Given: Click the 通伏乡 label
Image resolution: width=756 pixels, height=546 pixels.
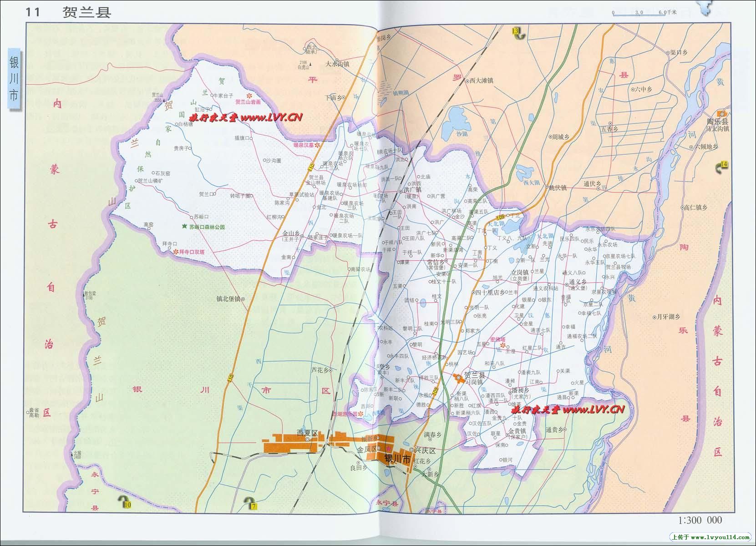Looking at the screenshot, I should [x=592, y=184].
